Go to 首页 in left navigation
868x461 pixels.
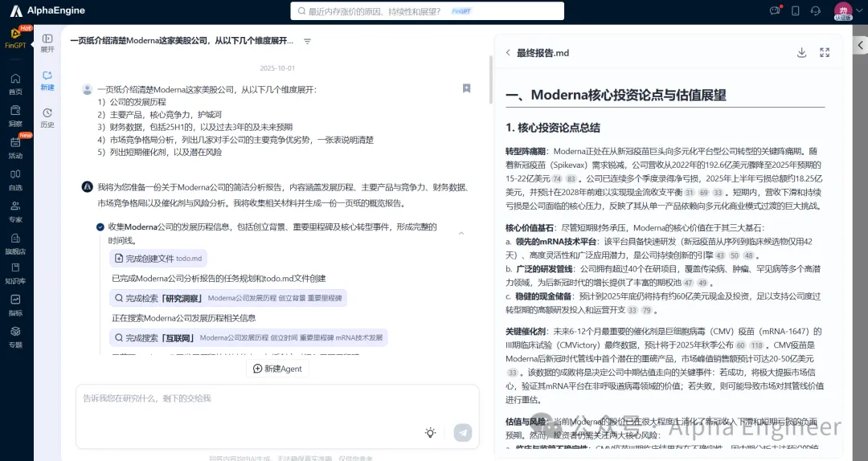coord(15,84)
